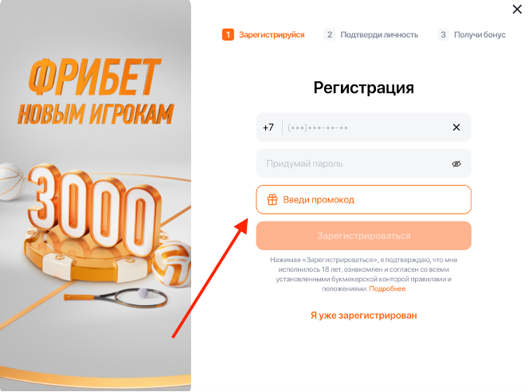The image size is (532, 392).
Task: Open the Введи промокод field
Action: pyautogui.click(x=363, y=199)
